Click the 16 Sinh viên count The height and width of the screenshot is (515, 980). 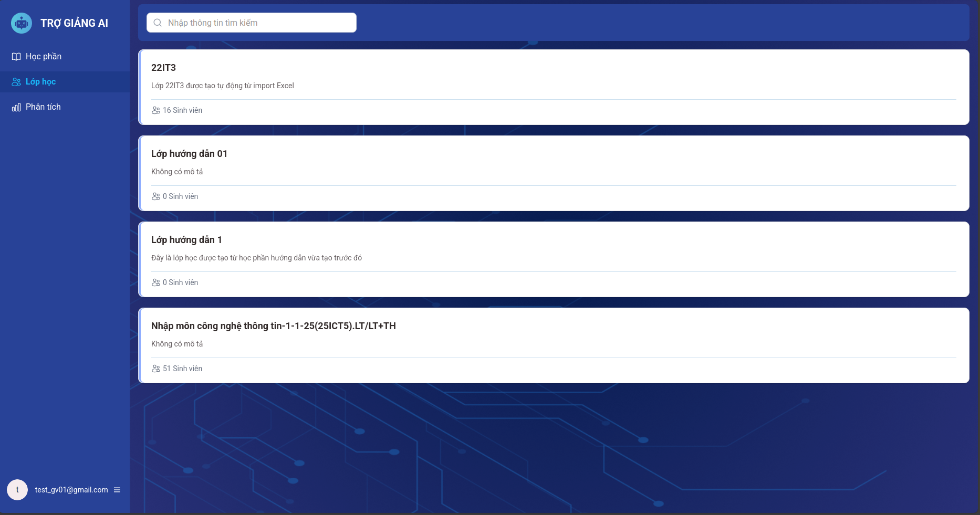point(182,110)
